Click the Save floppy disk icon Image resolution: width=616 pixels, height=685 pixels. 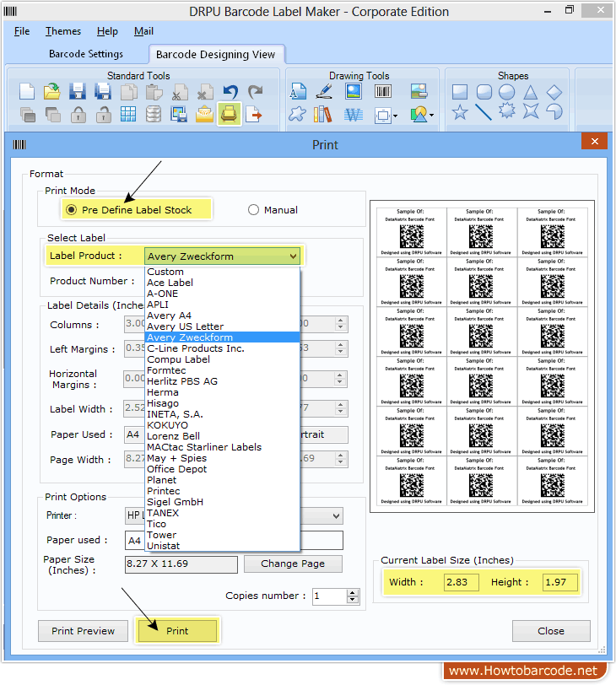(x=78, y=92)
